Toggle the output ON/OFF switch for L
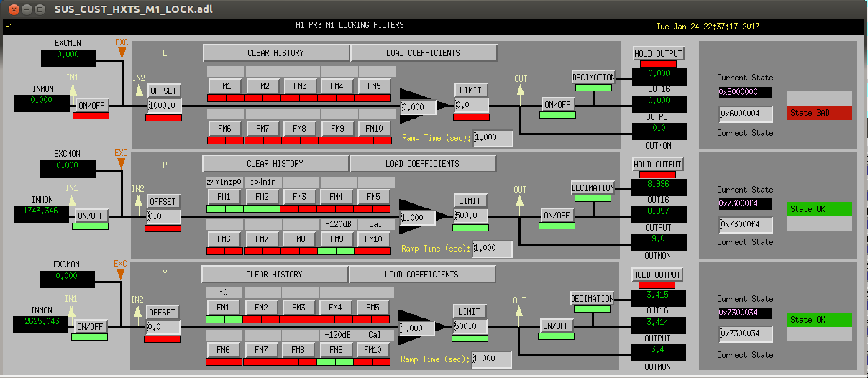The image size is (868, 378). pyautogui.click(x=558, y=104)
